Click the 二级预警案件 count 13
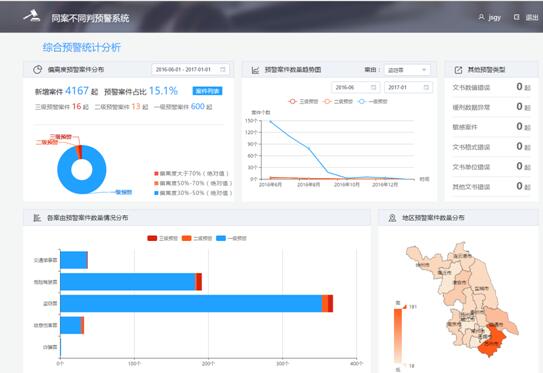 tap(136, 106)
